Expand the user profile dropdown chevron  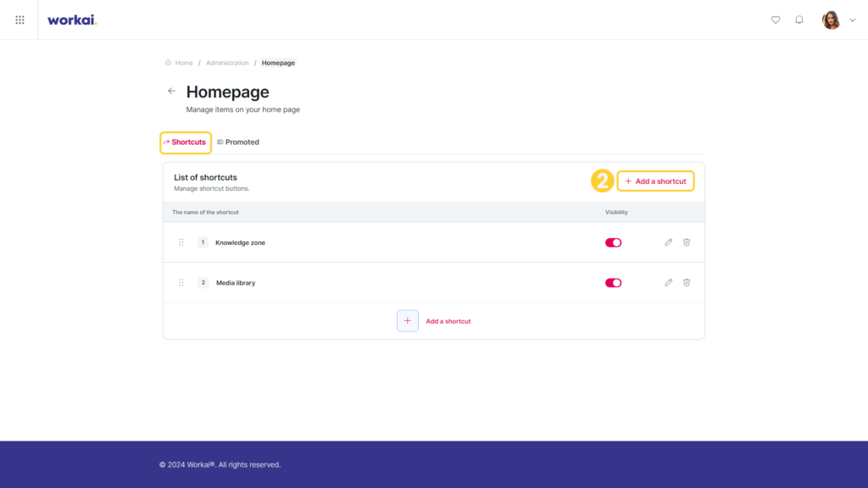(853, 20)
